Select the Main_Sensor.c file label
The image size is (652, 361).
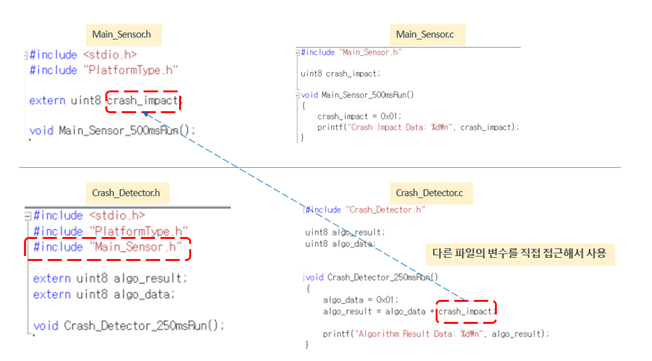427,35
